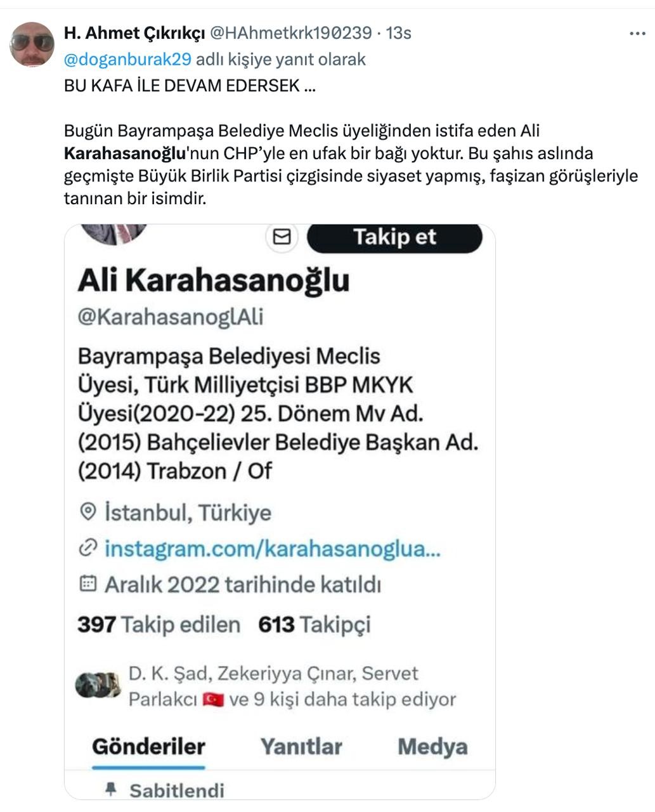655x812 pixels.
Task: Open the 613 Takipçi followers list
Action: coord(315,624)
